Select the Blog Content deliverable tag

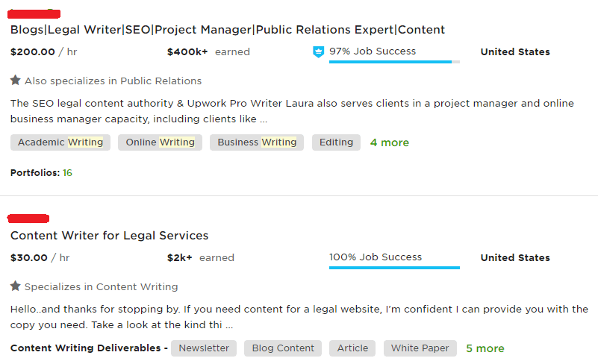[x=283, y=348]
